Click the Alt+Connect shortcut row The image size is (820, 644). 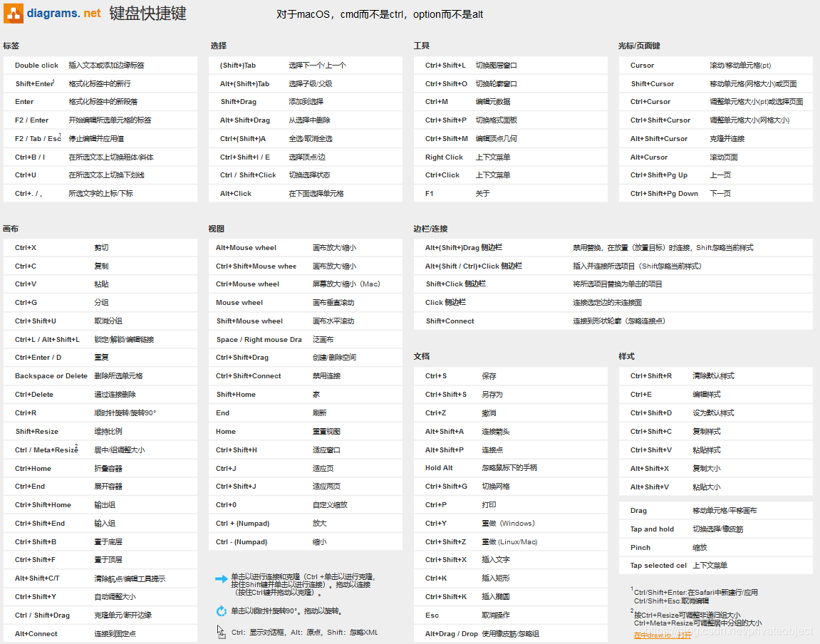point(100,633)
